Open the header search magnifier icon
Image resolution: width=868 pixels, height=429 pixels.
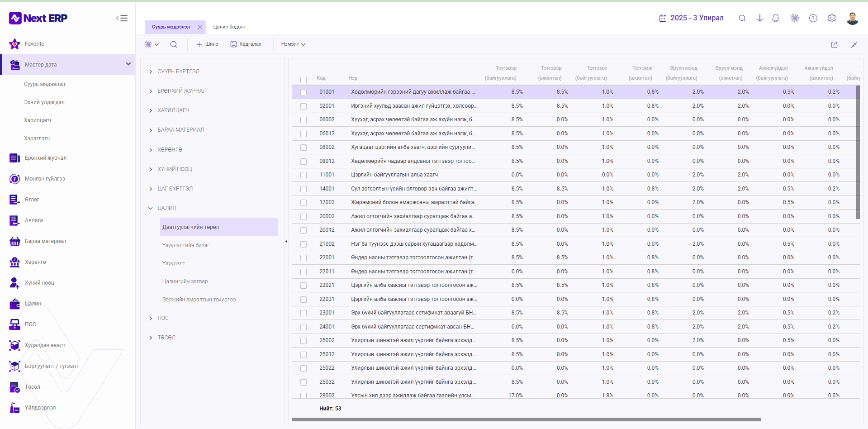coord(742,18)
